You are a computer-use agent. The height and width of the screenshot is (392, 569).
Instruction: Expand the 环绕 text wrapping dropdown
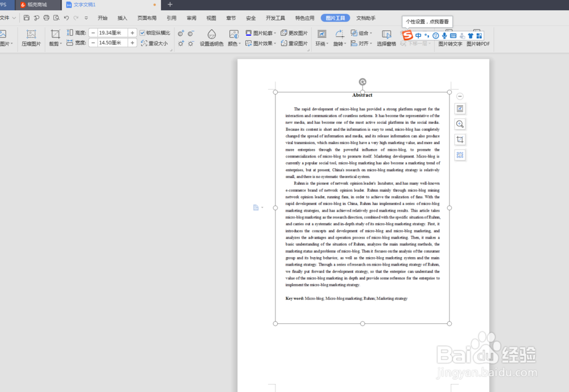coord(323,43)
